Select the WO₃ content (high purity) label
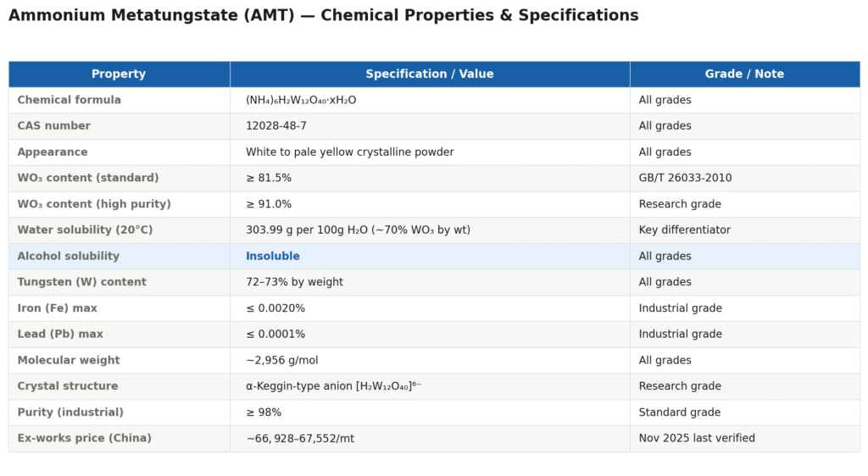Viewport: 868px width, 476px height. coord(94,204)
